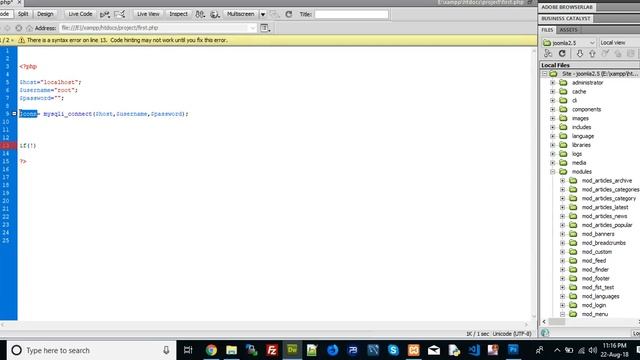Open the Adobe BrowserLab panel tab
Screen dimensions: 640x360
567,7
